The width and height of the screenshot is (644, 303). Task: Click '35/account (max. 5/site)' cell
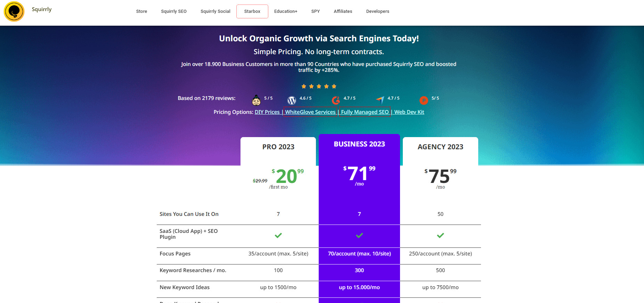click(278, 254)
